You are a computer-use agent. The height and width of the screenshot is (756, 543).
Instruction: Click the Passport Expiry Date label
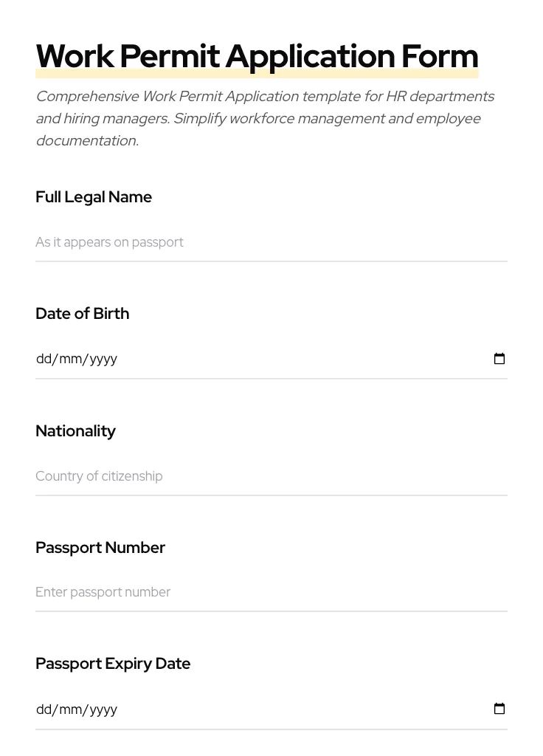tap(113, 663)
